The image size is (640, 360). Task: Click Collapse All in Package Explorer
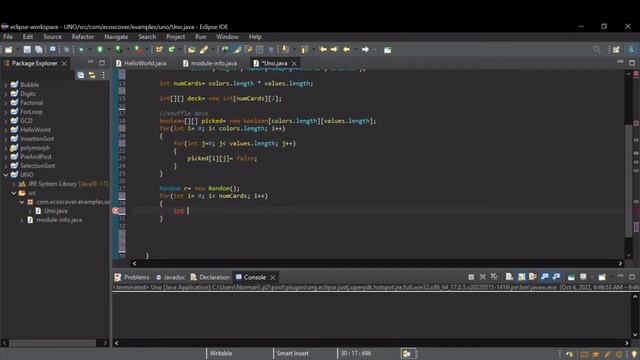pos(81,75)
